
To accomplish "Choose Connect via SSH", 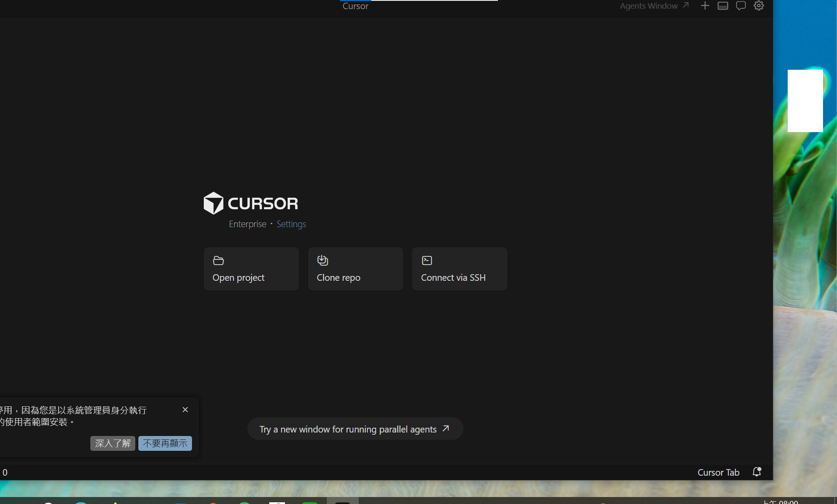I will pyautogui.click(x=460, y=269).
